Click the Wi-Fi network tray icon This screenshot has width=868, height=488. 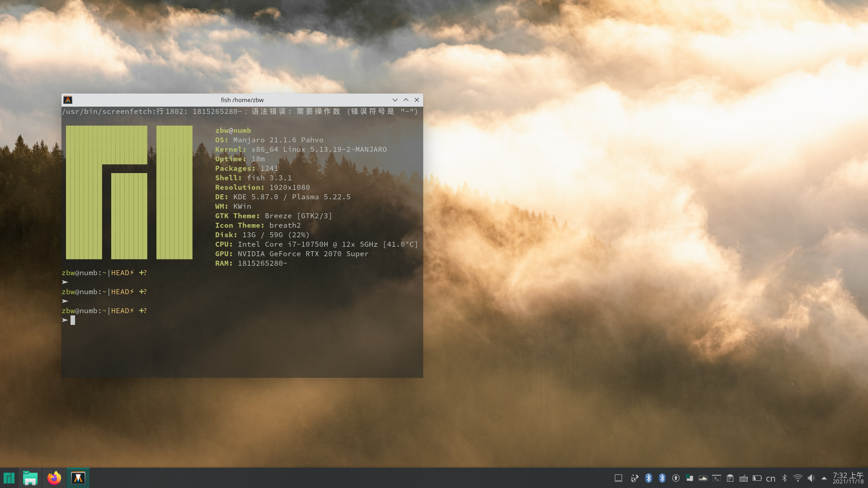tap(798, 478)
